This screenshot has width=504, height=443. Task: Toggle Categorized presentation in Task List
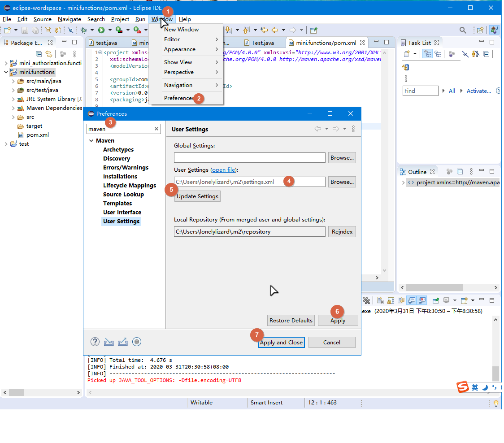pos(427,54)
